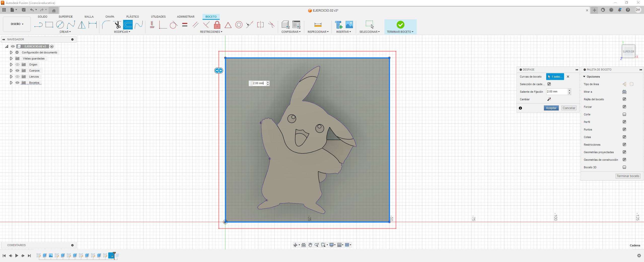Select the Offset (Desfase) tool

(128, 25)
